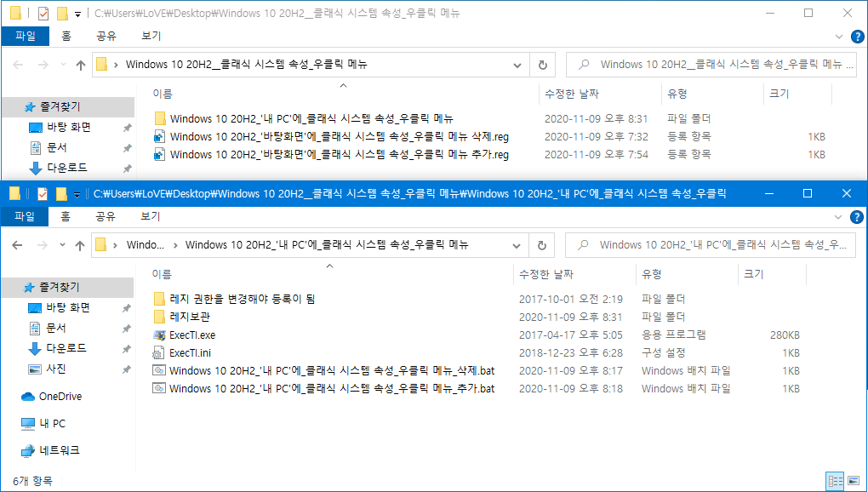Open Quick Access Toolbar customize arrow in front window
This screenshot has height=492, width=868.
(x=77, y=194)
